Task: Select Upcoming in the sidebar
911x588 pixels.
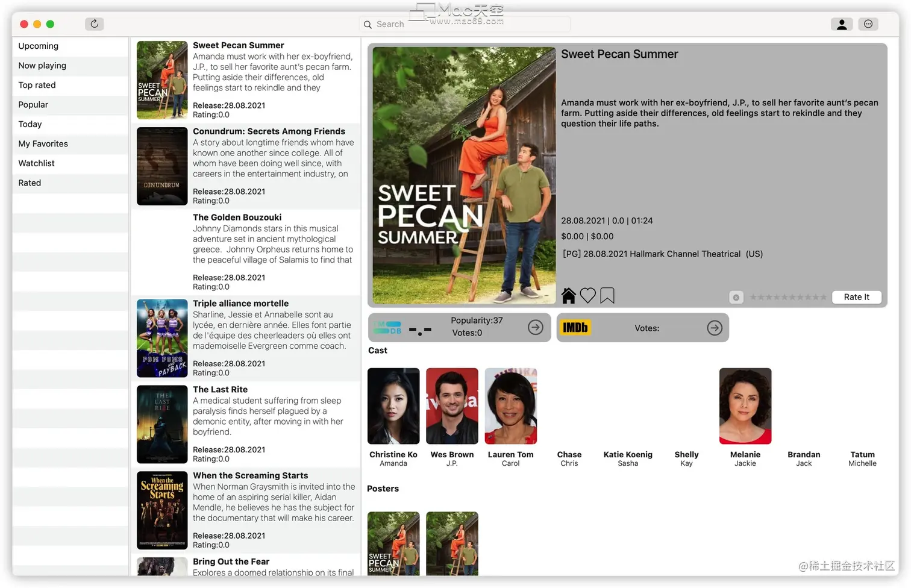Action: pos(70,46)
